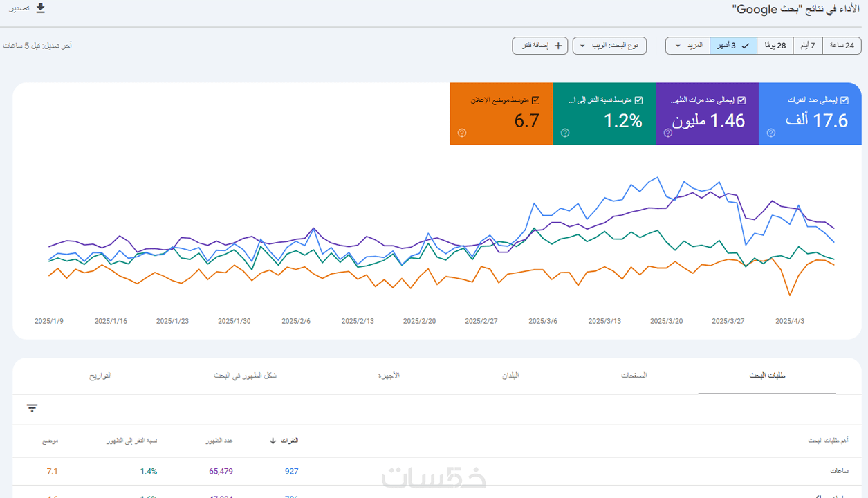This screenshot has height=498, width=868.
Task: Open help icon on orange average position card
Action: pyautogui.click(x=462, y=133)
